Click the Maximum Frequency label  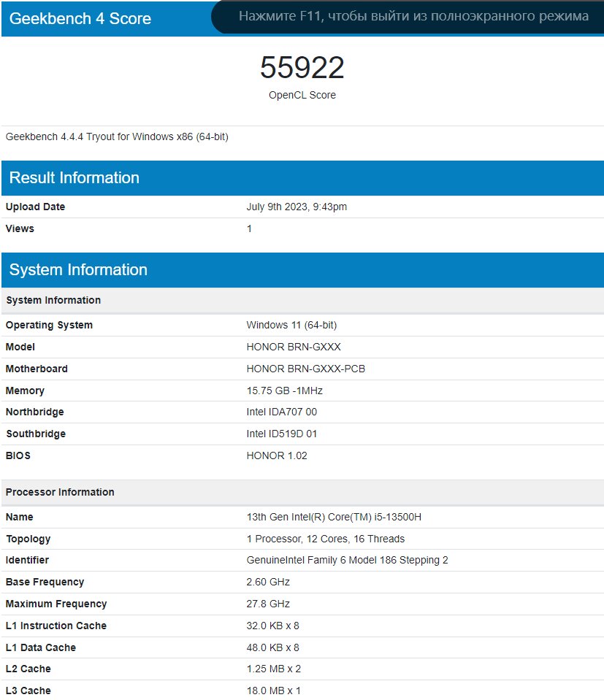point(56,604)
